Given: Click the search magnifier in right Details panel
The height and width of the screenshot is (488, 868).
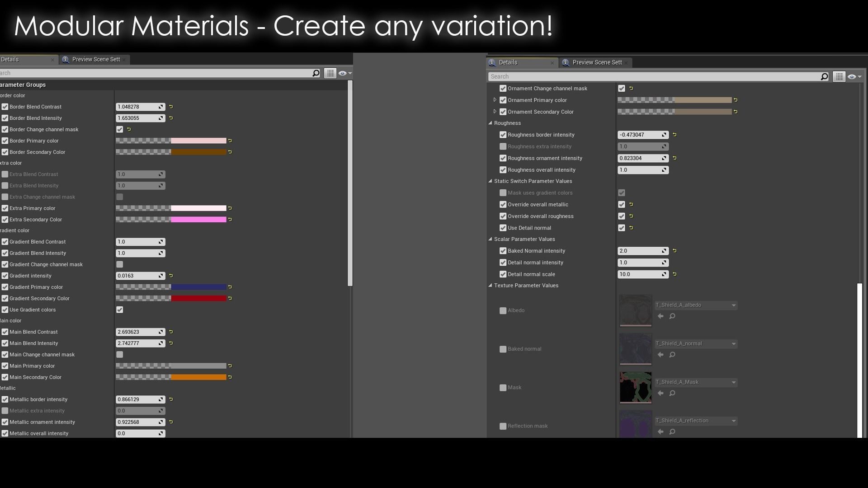Looking at the screenshot, I should pos(824,77).
